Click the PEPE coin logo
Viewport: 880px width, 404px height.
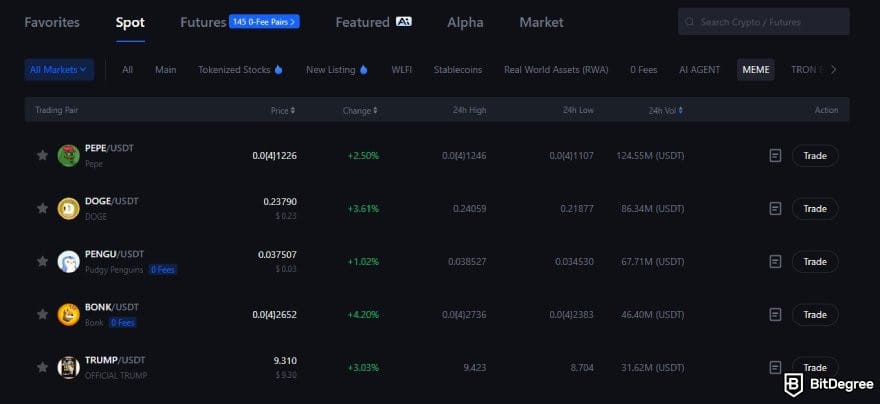pyautogui.click(x=68, y=155)
